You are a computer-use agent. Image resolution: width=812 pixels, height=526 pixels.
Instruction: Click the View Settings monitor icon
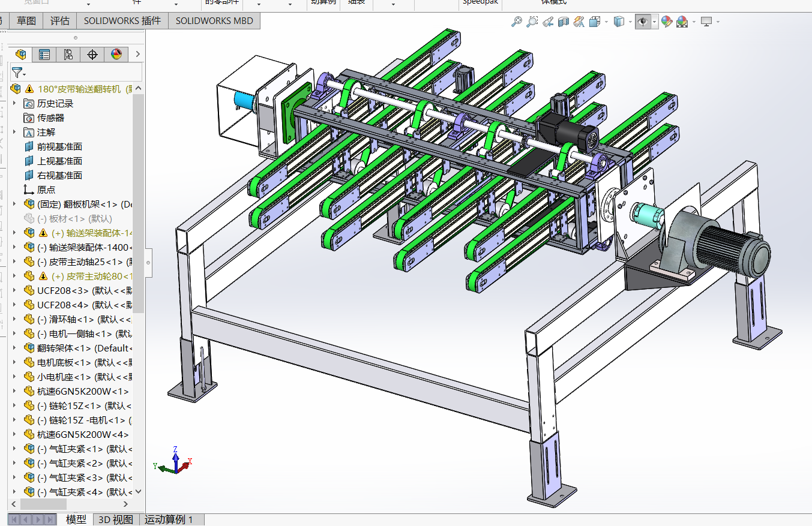[x=706, y=22]
